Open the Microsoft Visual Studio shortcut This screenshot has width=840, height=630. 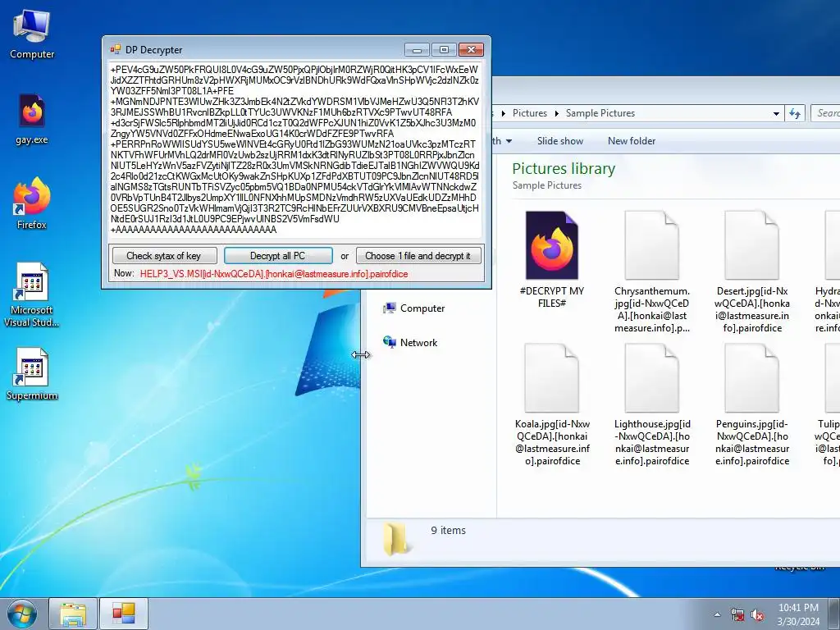pos(32,294)
